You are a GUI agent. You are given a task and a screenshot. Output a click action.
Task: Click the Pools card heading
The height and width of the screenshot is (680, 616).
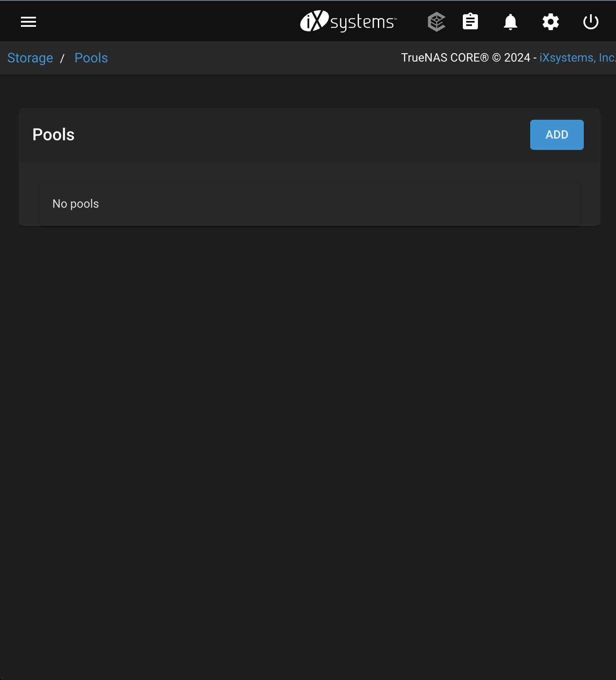coord(54,135)
